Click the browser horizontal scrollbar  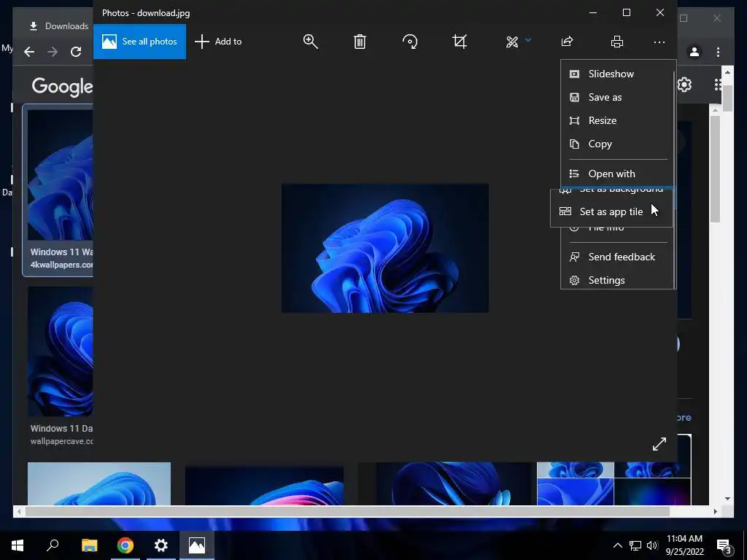[347, 512]
